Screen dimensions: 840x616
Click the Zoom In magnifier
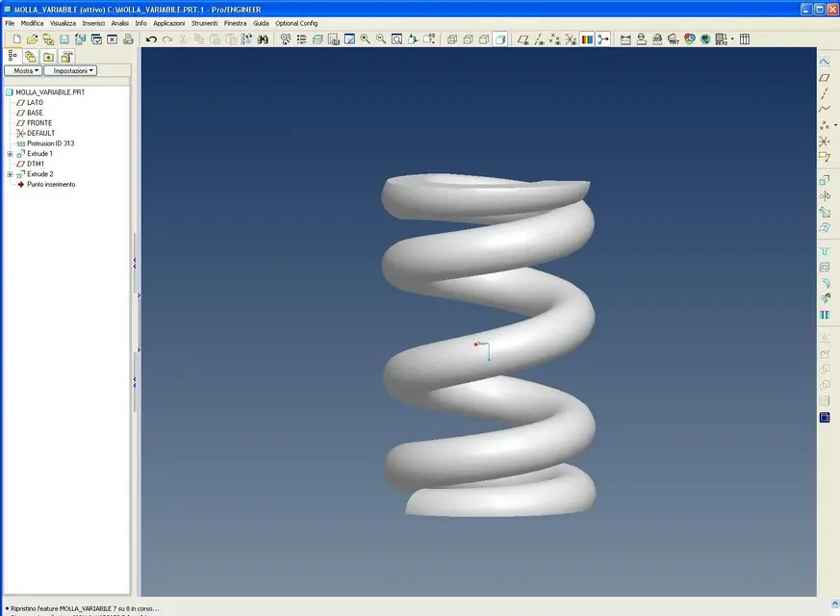366,39
